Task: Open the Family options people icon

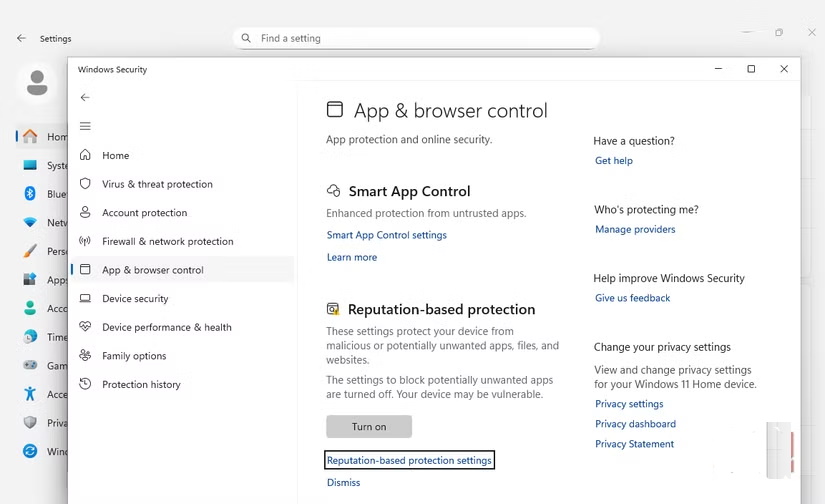Action: click(85, 356)
